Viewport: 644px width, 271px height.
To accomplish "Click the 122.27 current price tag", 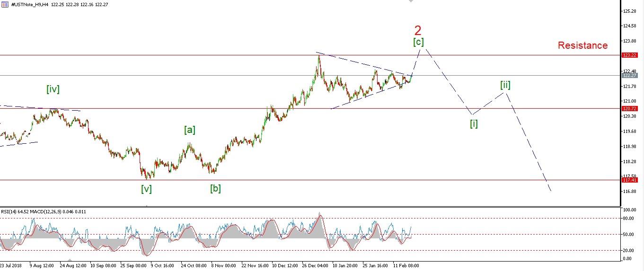I will coord(630,75).
